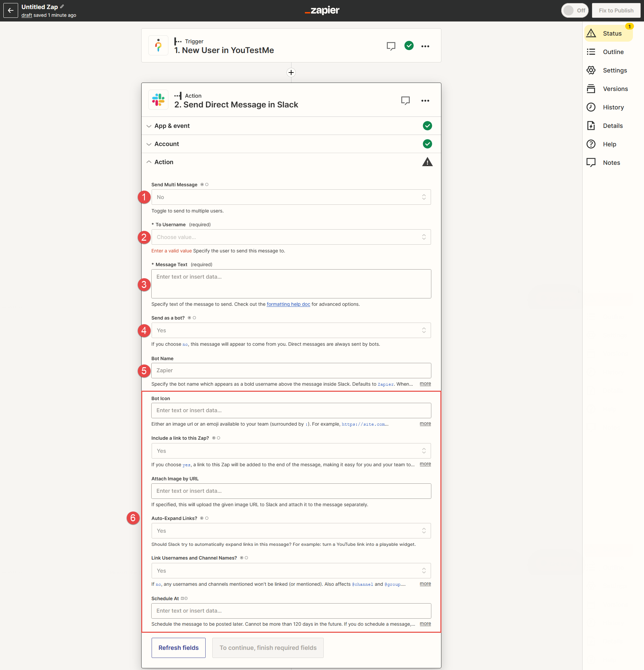This screenshot has width=644, height=670.
Task: Expand the Account section
Action: tap(291, 144)
